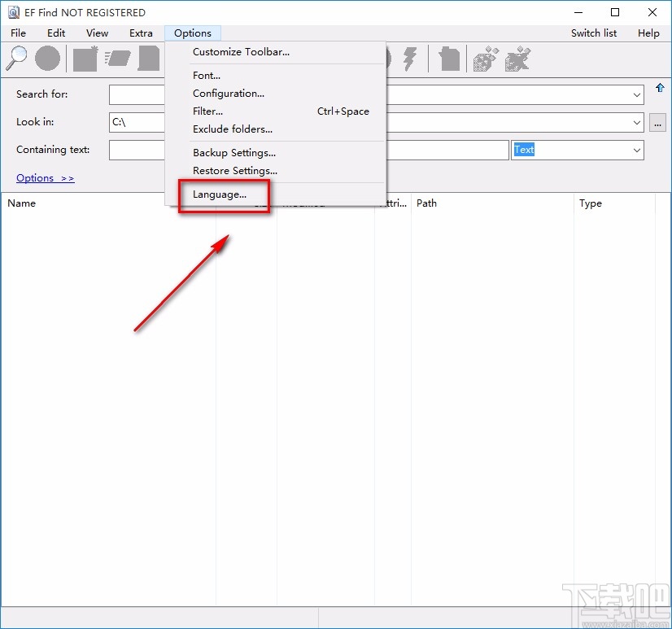
Task: Click the Attri... column header
Action: (x=393, y=203)
